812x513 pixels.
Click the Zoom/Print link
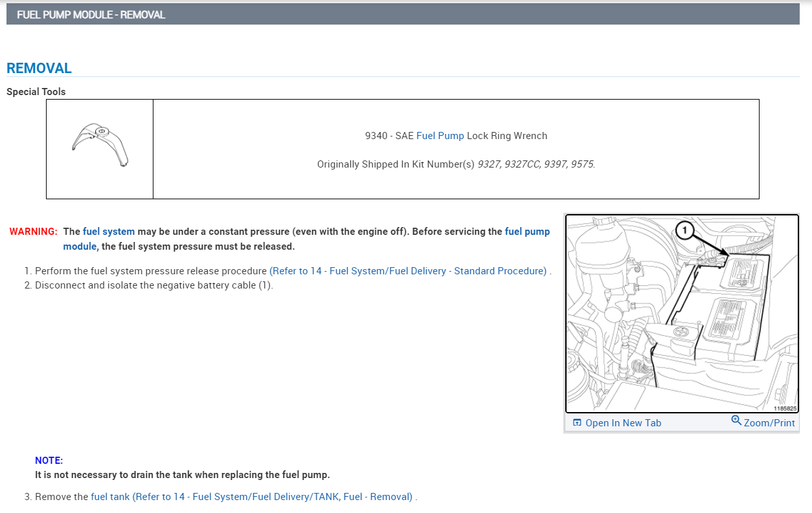pyautogui.click(x=769, y=423)
